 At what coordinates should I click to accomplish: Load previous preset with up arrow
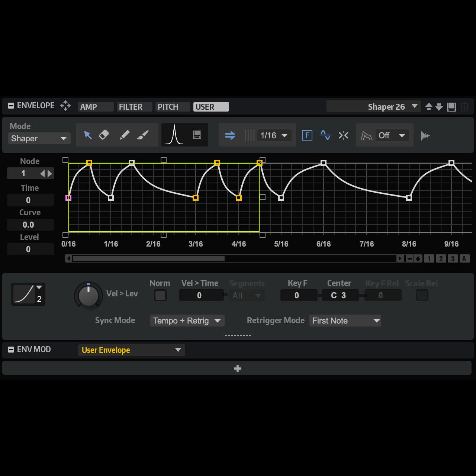tap(429, 107)
